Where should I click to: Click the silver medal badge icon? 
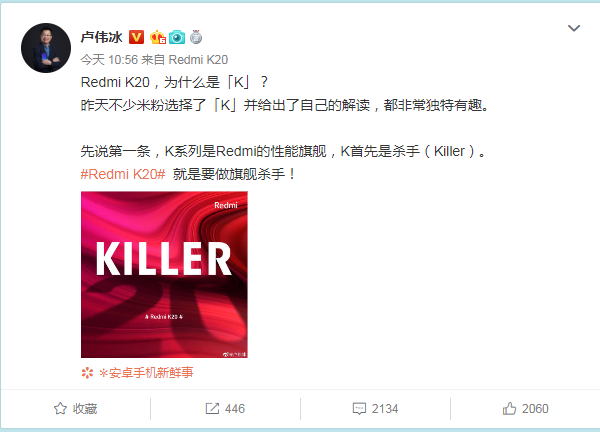pyautogui.click(x=196, y=37)
